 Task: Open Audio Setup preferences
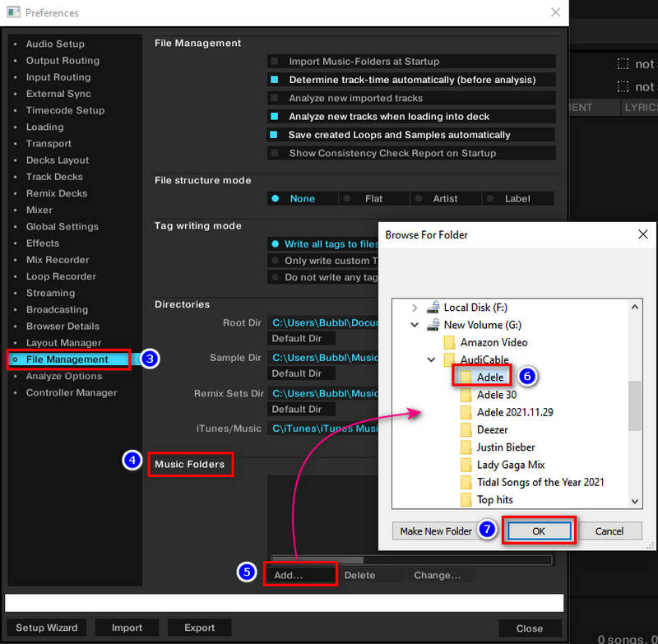(55, 44)
